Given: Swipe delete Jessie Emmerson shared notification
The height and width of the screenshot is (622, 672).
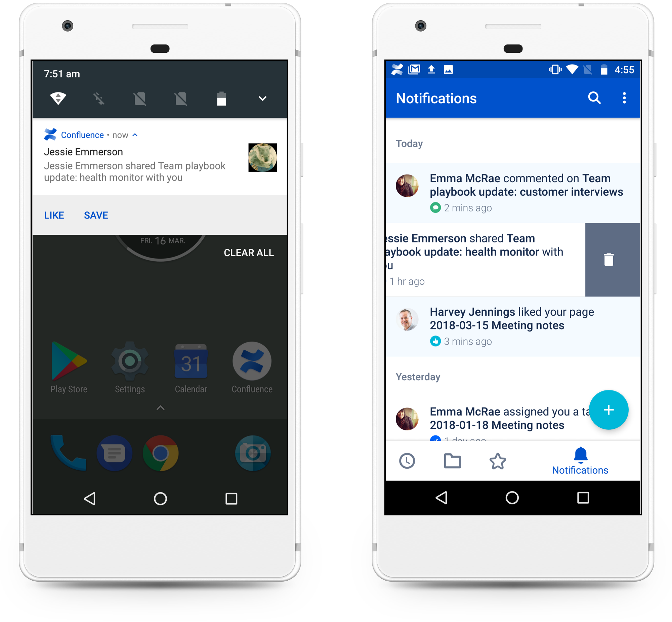Looking at the screenshot, I should click(x=609, y=260).
